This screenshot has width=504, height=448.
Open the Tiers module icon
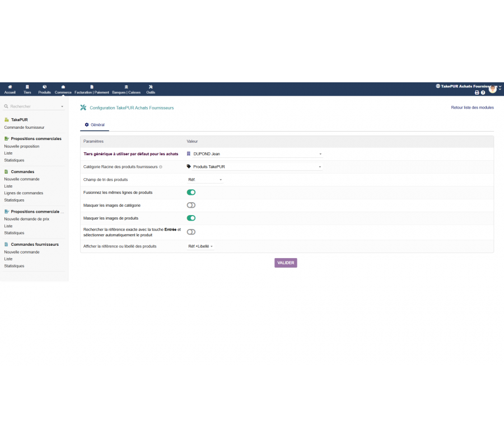pyautogui.click(x=27, y=87)
